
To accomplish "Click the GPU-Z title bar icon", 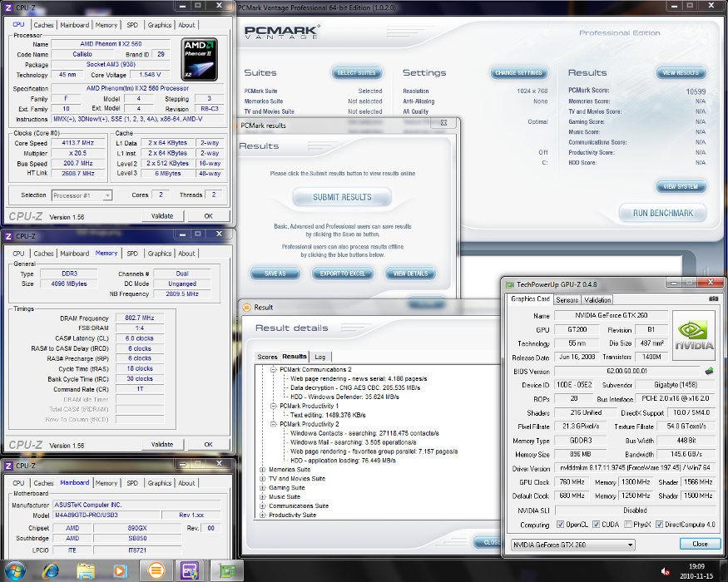I will click(510, 284).
